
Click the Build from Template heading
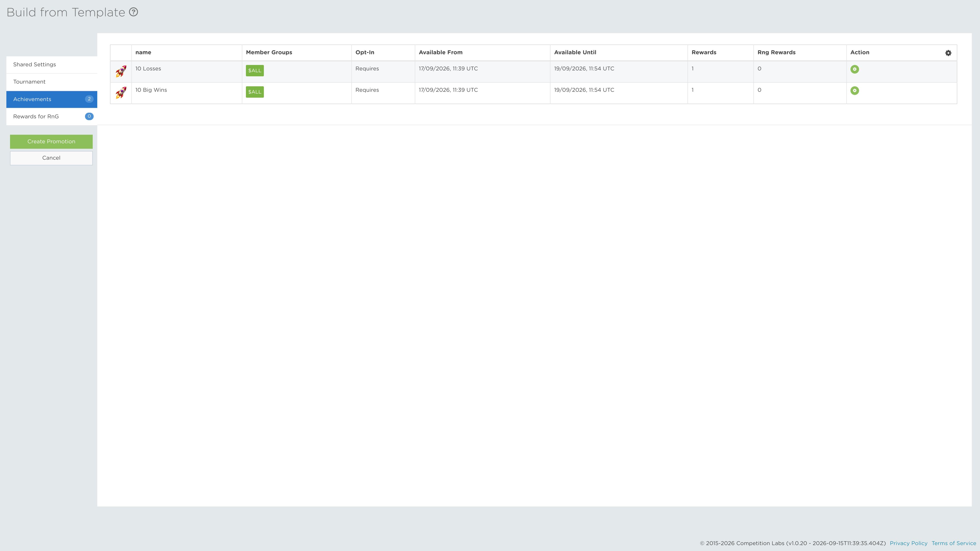[x=66, y=12]
